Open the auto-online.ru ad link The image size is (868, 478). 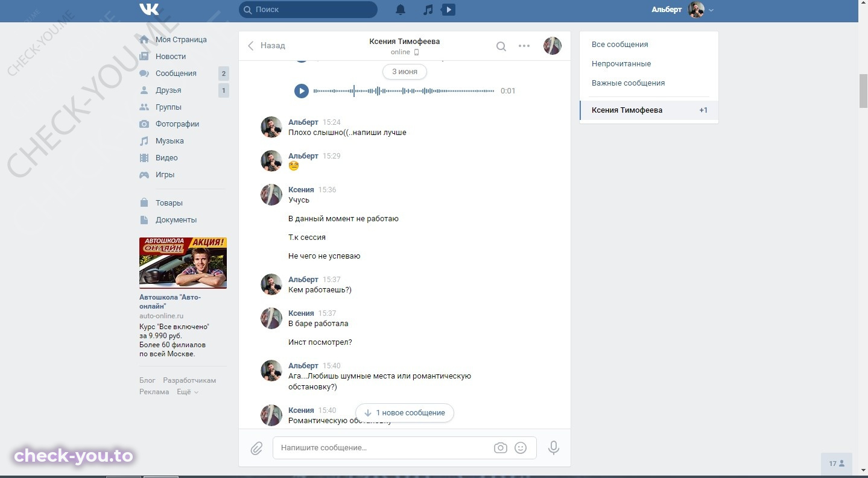click(x=161, y=316)
